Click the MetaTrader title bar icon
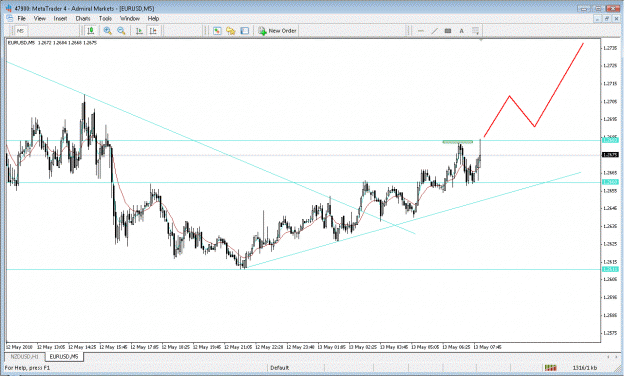 9,8
